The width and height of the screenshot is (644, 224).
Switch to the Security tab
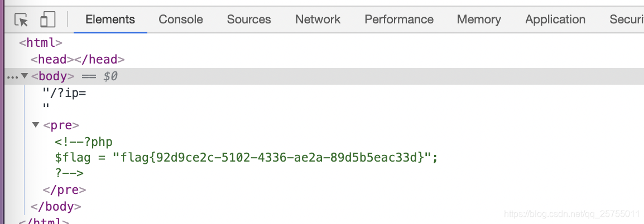(x=626, y=20)
